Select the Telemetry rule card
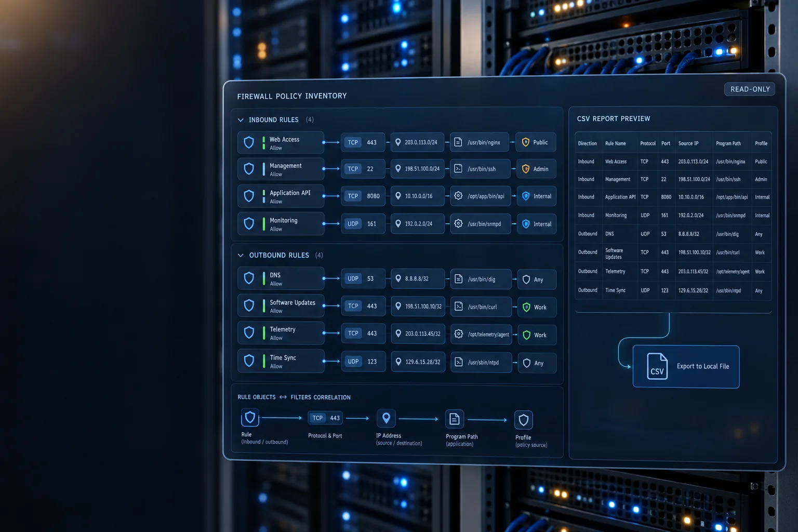The height and width of the screenshot is (532, 798). tap(281, 333)
